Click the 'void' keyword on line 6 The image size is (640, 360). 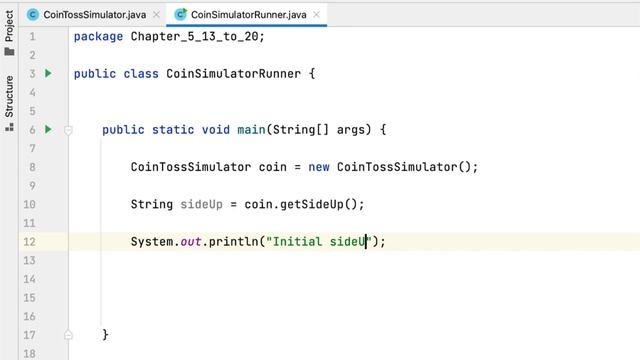tap(216, 130)
